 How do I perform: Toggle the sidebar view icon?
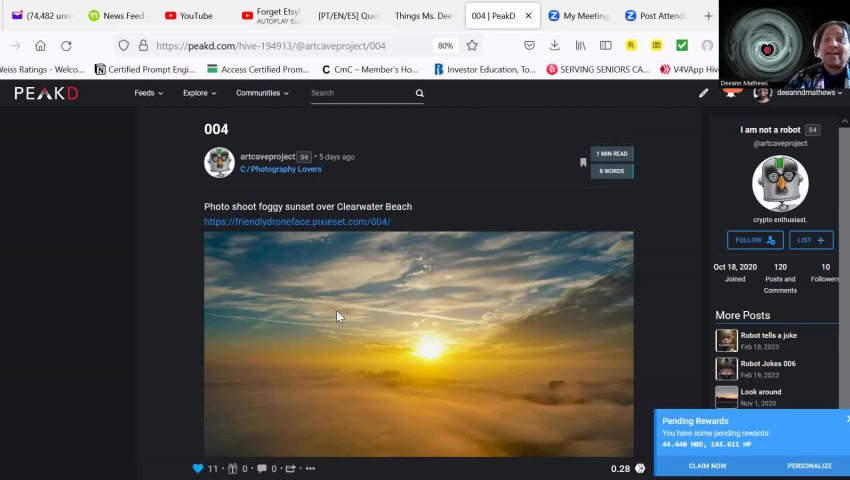[606, 46]
